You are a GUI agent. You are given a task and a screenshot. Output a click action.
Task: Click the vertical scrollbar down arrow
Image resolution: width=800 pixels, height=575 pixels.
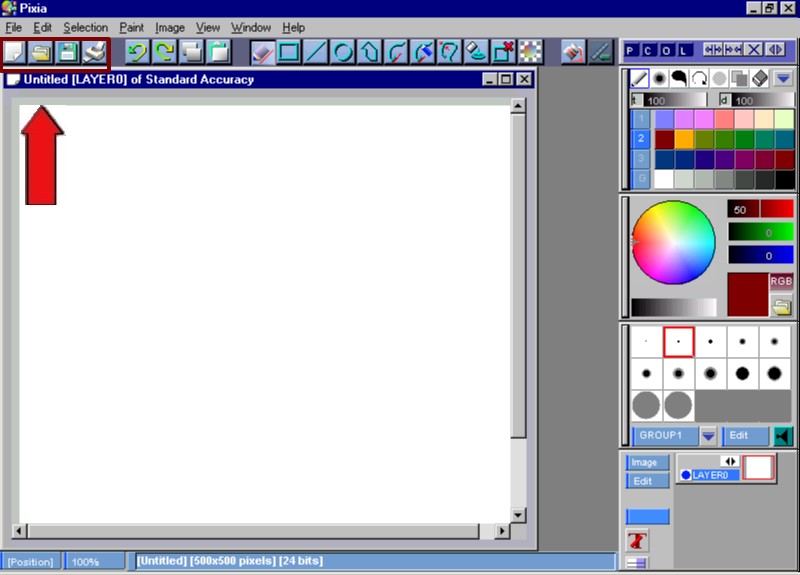[518, 515]
